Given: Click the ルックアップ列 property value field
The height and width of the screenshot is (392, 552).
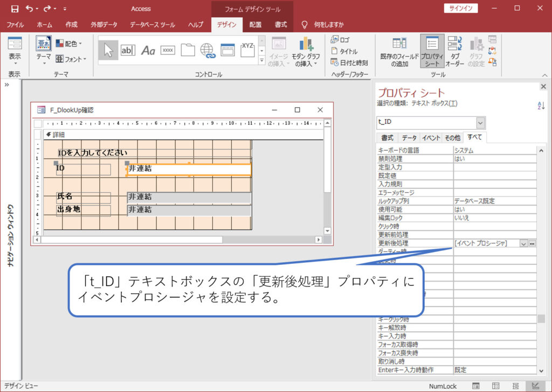Looking at the screenshot, I should pos(495,201).
